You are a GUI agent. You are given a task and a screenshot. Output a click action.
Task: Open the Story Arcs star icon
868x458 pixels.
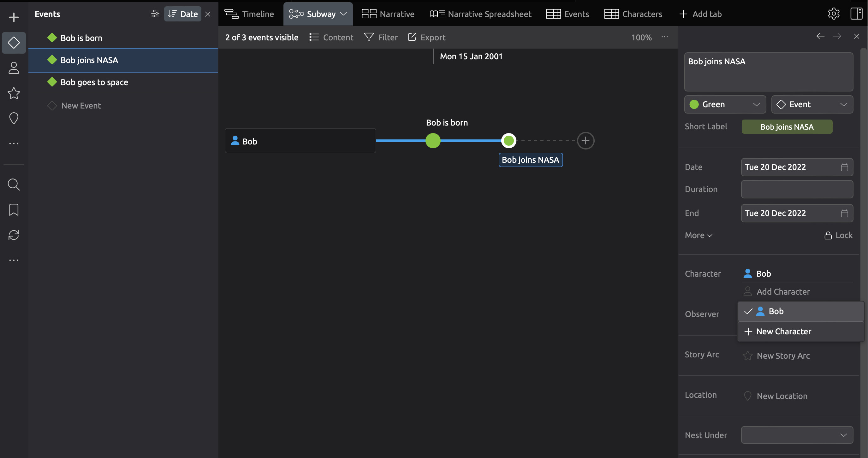click(x=14, y=93)
